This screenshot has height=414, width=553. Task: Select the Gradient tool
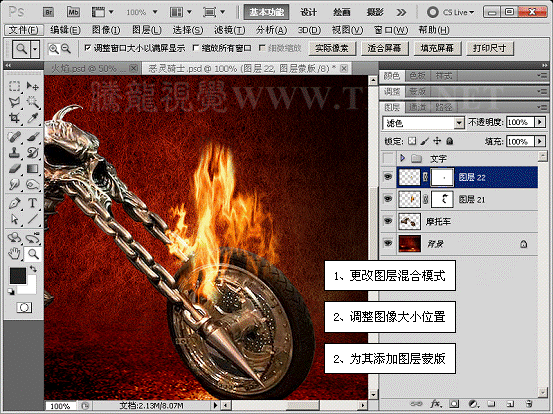pyautogui.click(x=32, y=169)
